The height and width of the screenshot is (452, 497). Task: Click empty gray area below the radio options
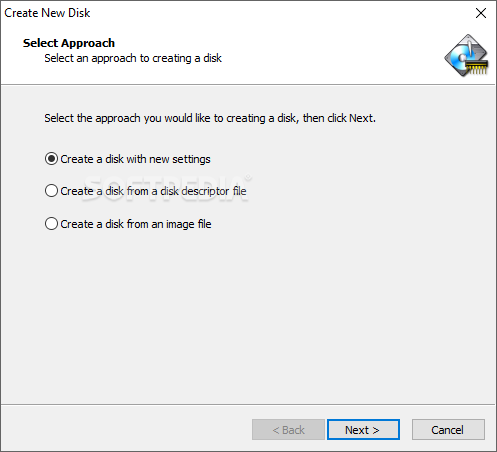[x=248, y=317]
